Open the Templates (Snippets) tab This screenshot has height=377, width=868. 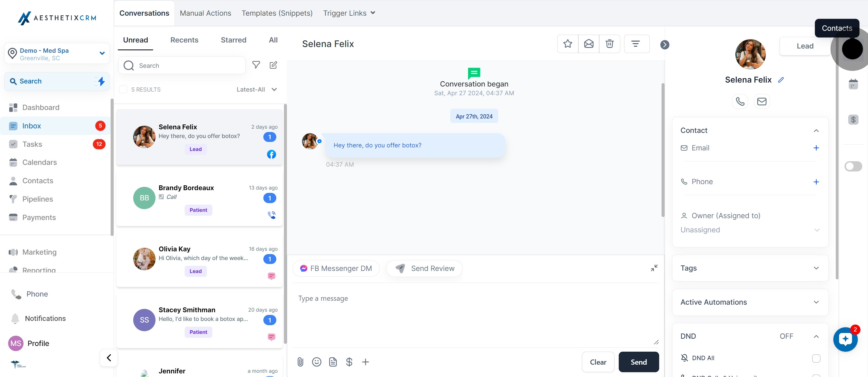(x=277, y=13)
